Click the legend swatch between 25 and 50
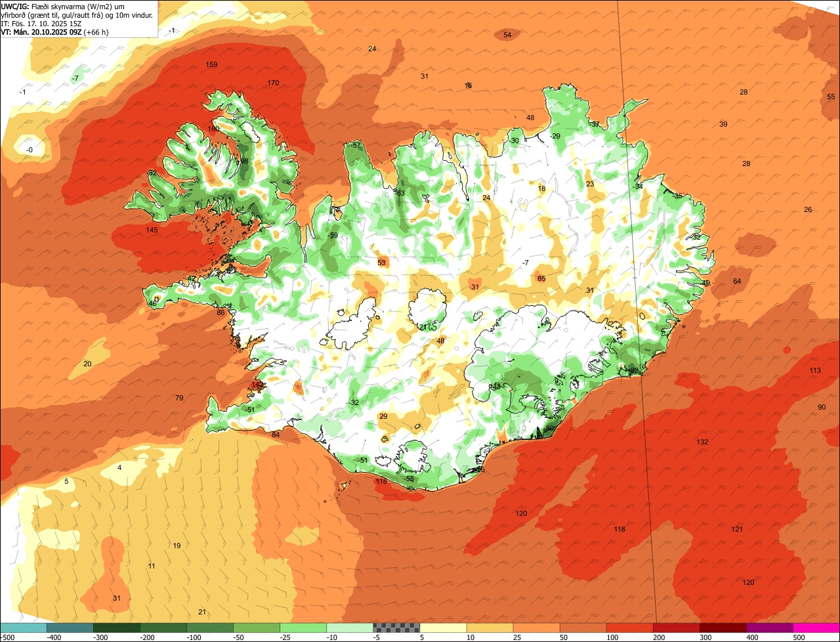Screen dimensions: 840x642 coord(536,628)
